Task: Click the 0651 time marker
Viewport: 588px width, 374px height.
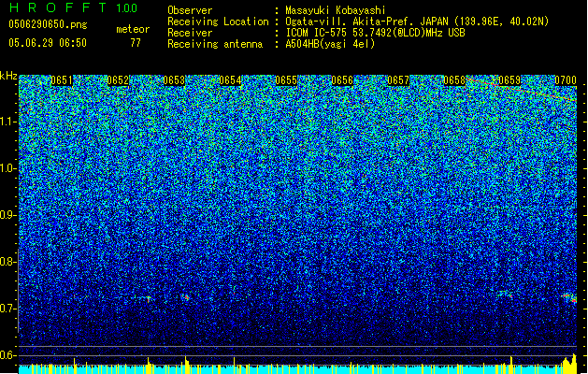Action: (62, 80)
